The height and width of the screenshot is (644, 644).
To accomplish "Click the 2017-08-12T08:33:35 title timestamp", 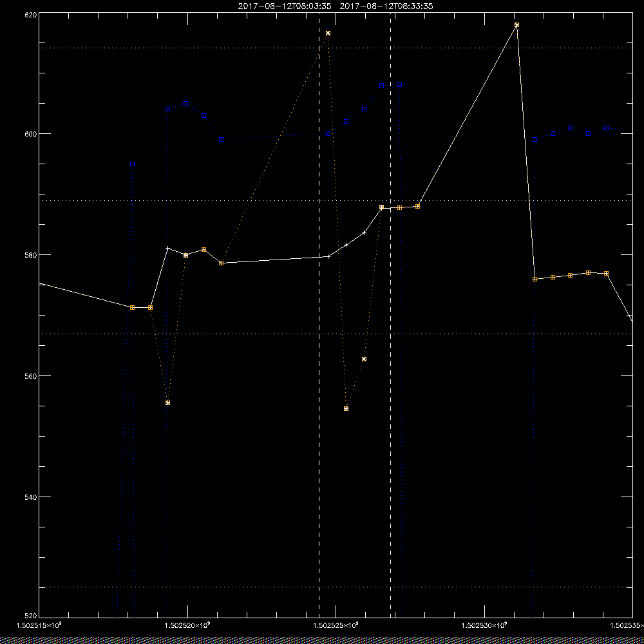I will click(x=386, y=6).
